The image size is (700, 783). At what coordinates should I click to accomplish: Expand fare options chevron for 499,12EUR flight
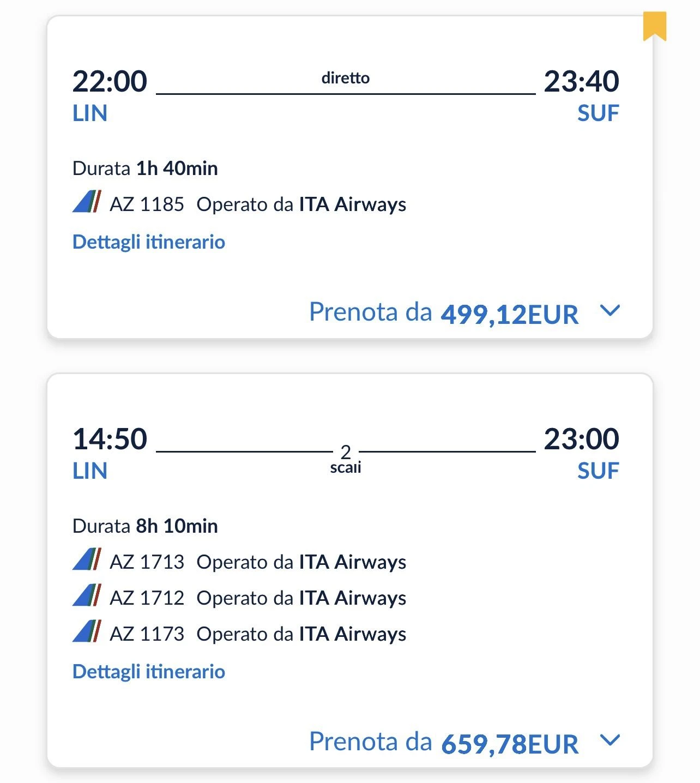(x=610, y=311)
